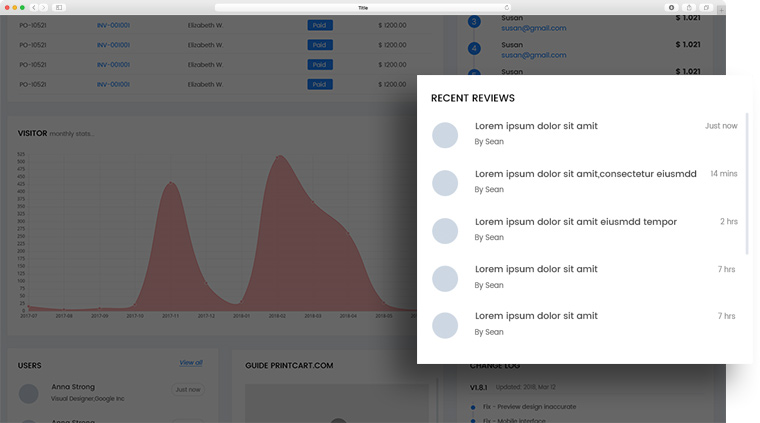The width and height of the screenshot is (760, 423).
Task: Click the share icon in browser toolbar
Action: (689, 7)
